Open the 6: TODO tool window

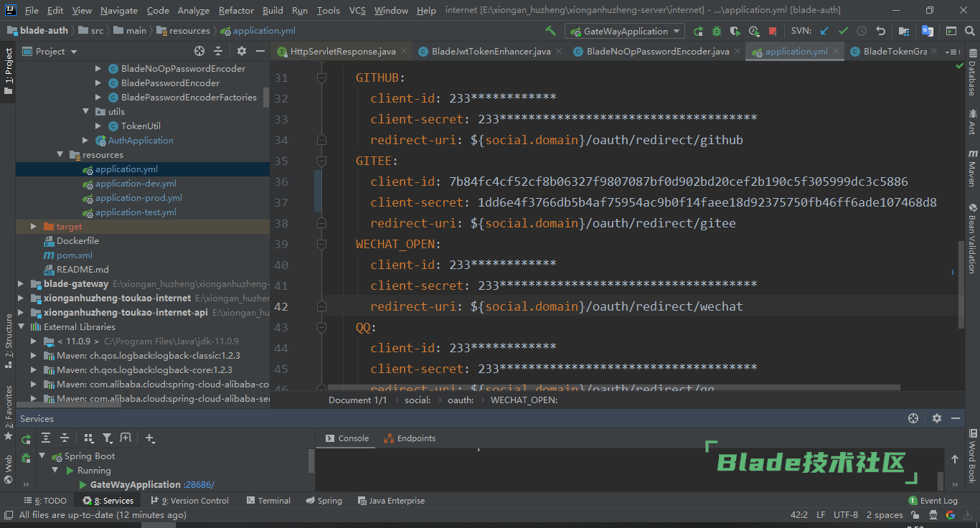click(45, 501)
